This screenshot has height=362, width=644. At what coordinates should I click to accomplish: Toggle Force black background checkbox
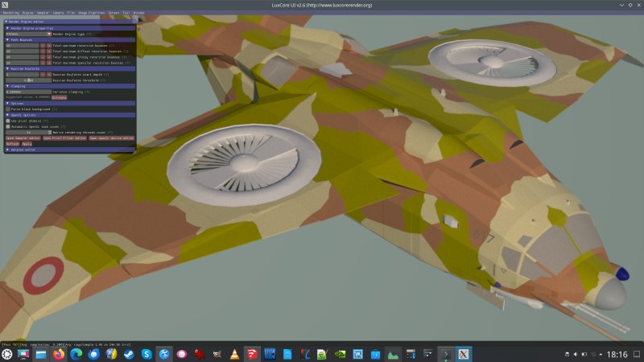pyautogui.click(x=8, y=109)
